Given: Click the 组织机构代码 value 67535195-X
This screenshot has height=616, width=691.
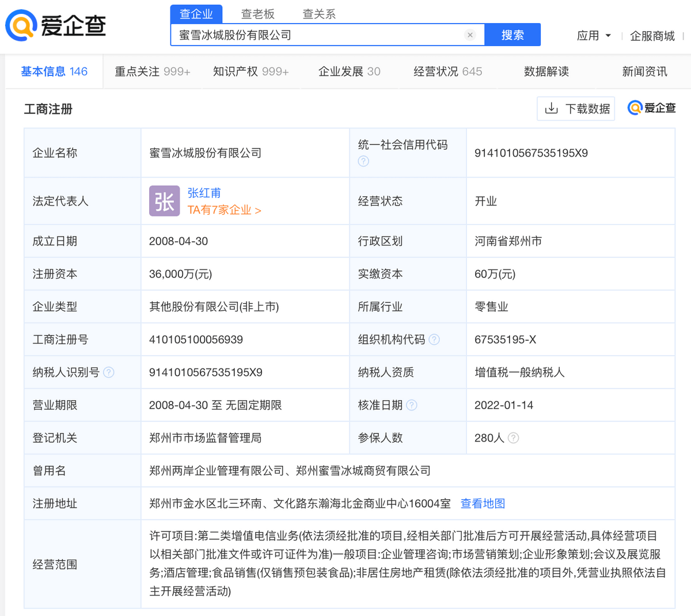Looking at the screenshot, I should click(505, 340).
